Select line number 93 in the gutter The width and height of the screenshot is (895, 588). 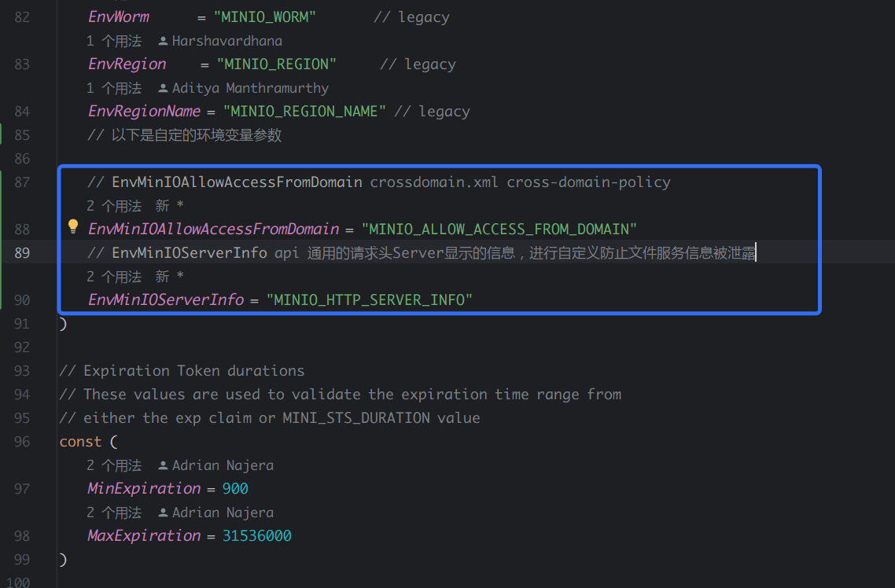(x=22, y=371)
